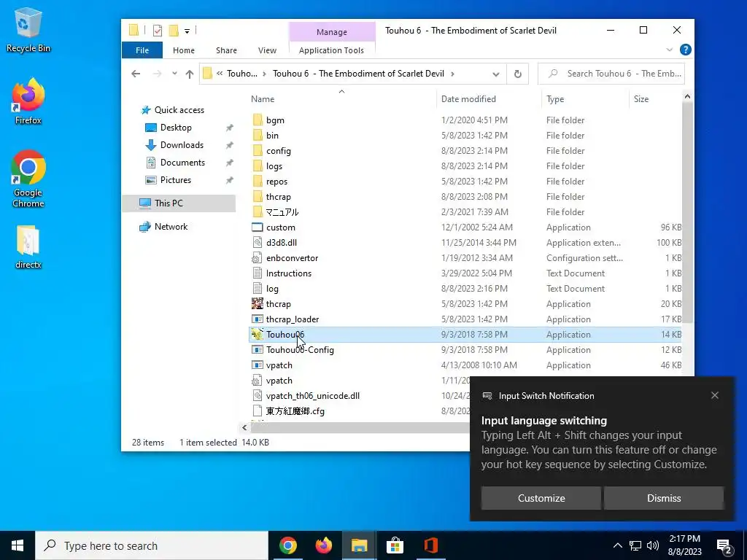Go back with the Back arrow

[x=136, y=74]
